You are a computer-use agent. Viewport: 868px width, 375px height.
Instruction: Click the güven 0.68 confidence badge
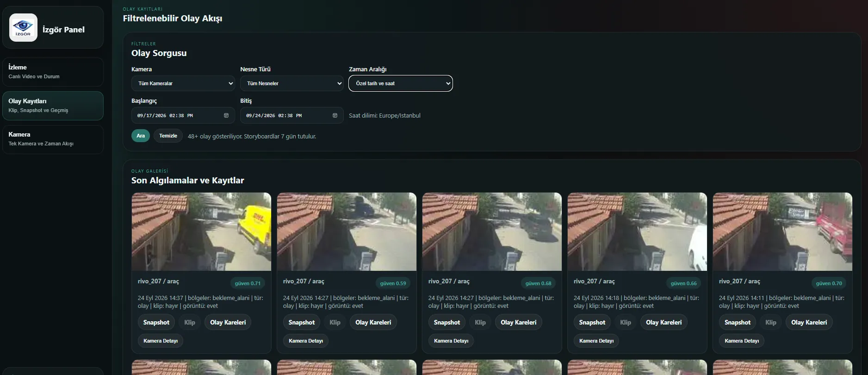point(538,283)
